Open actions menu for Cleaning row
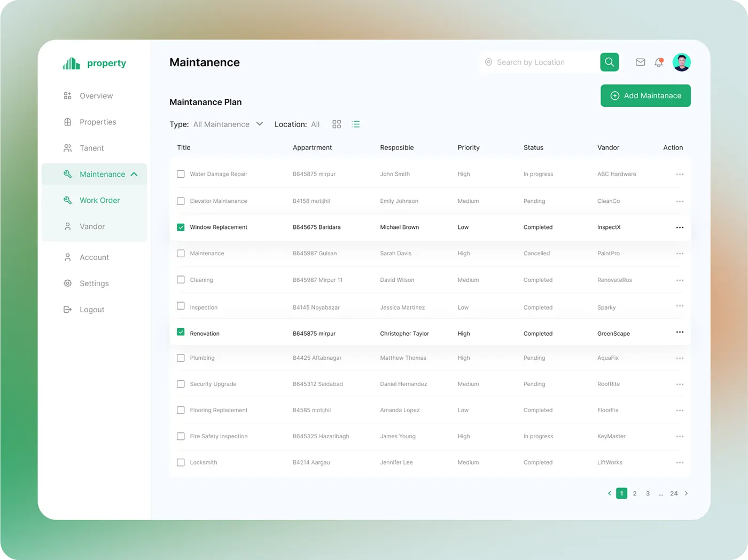The width and height of the screenshot is (748, 560). 680,280
